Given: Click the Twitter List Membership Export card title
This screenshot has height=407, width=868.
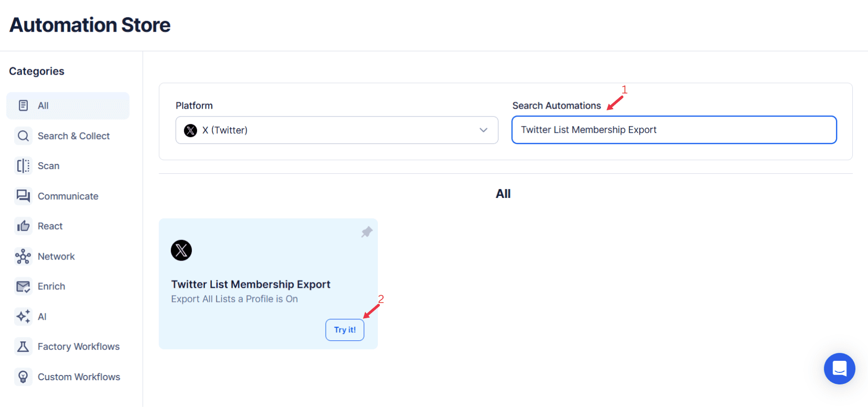Looking at the screenshot, I should click(x=251, y=284).
